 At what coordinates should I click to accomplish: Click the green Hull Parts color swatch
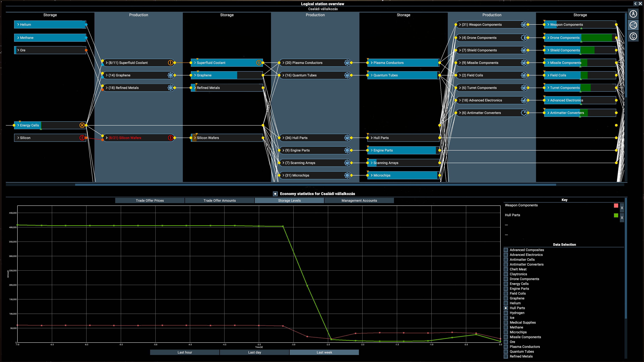point(616,215)
